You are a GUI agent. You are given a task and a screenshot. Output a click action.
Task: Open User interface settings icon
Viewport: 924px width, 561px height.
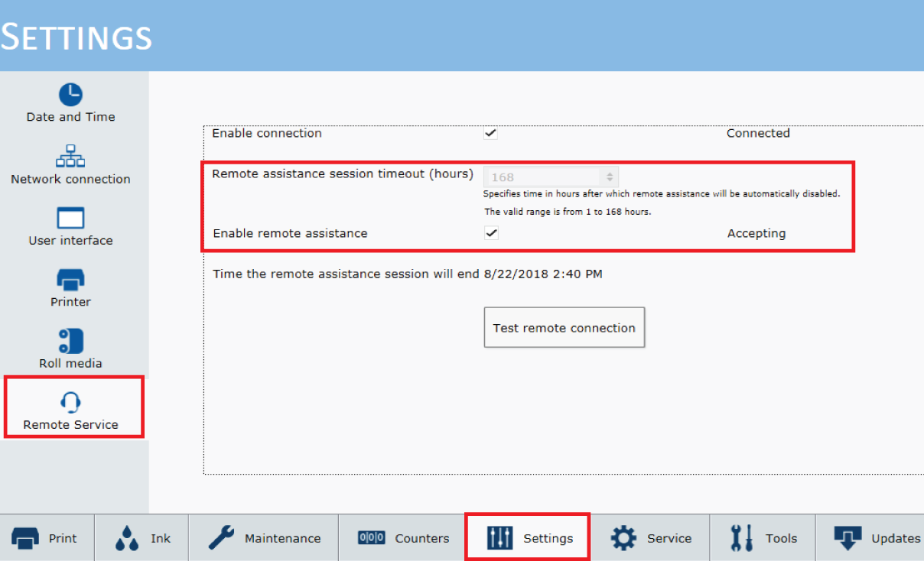pyautogui.click(x=70, y=218)
